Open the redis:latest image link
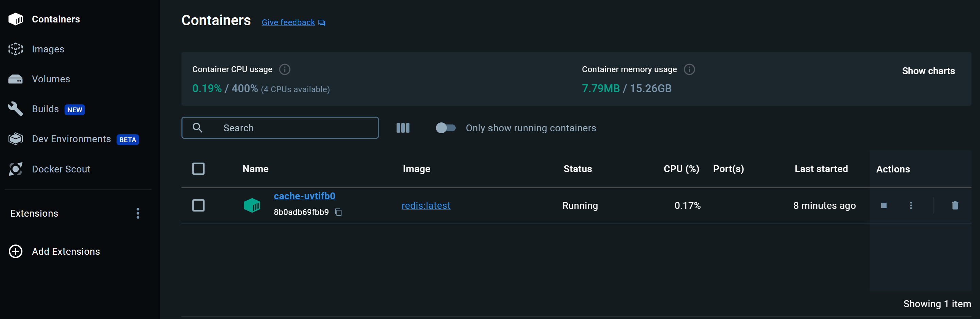This screenshot has width=980, height=319. tap(426, 205)
